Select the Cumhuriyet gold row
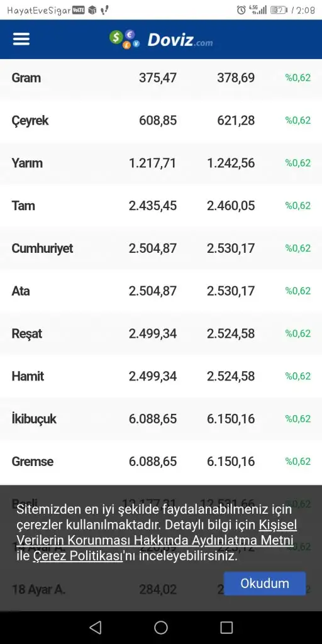 click(161, 248)
